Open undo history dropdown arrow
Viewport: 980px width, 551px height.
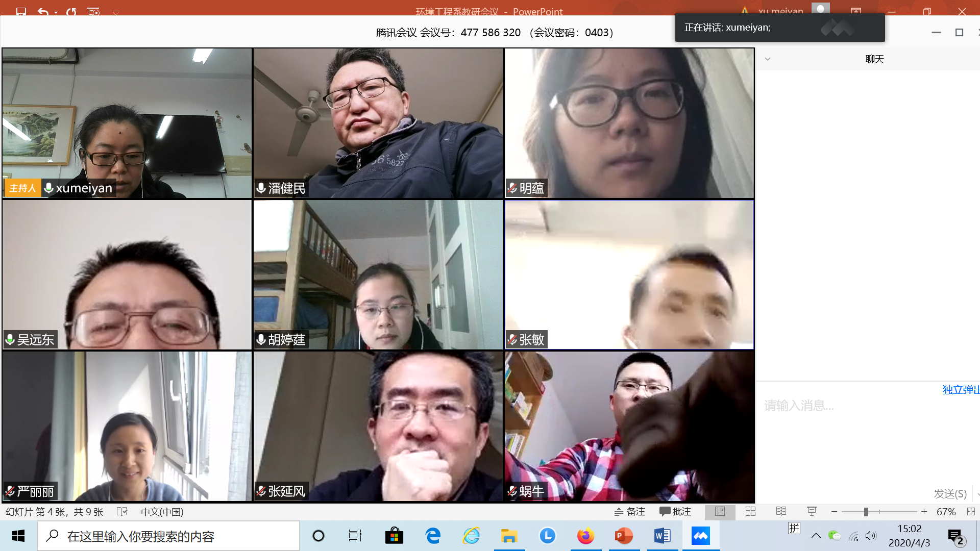point(56,12)
